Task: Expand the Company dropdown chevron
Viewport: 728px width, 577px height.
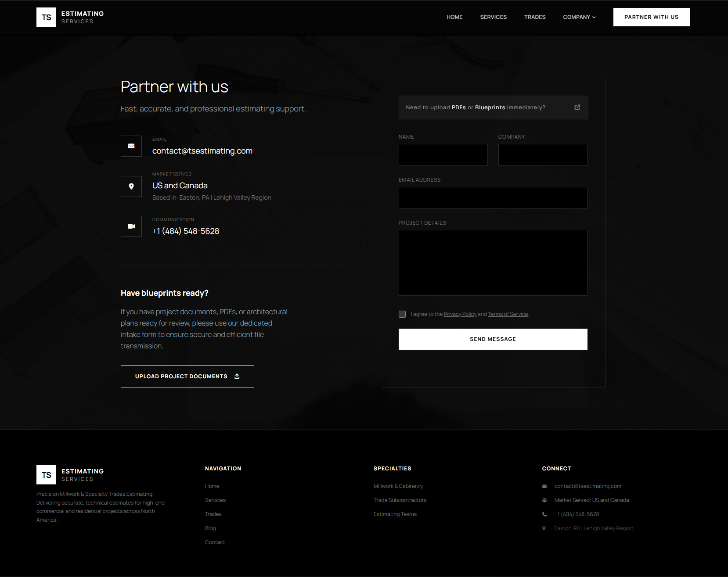Action: (x=594, y=17)
